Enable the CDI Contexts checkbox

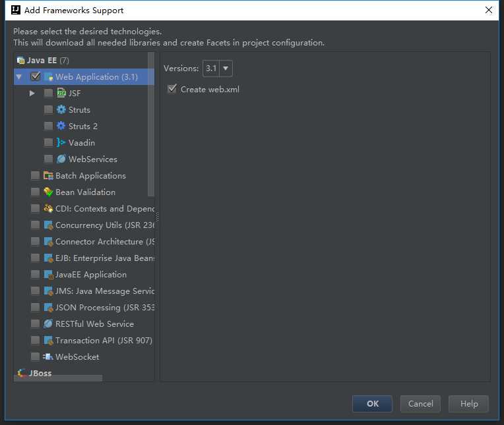(x=35, y=209)
